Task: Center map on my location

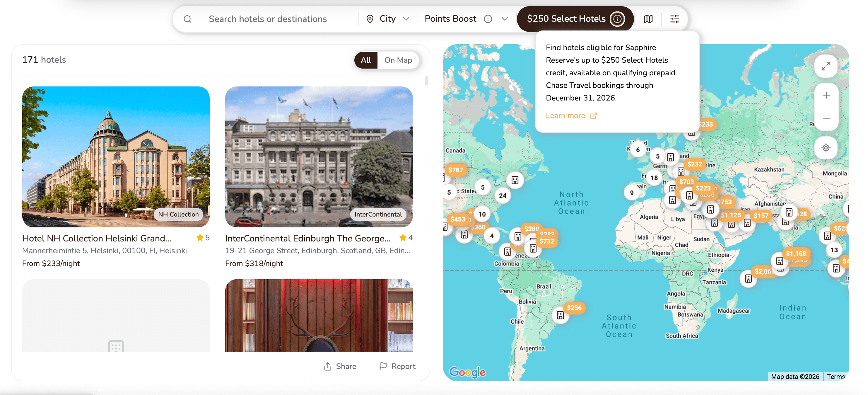Action: 826,148
